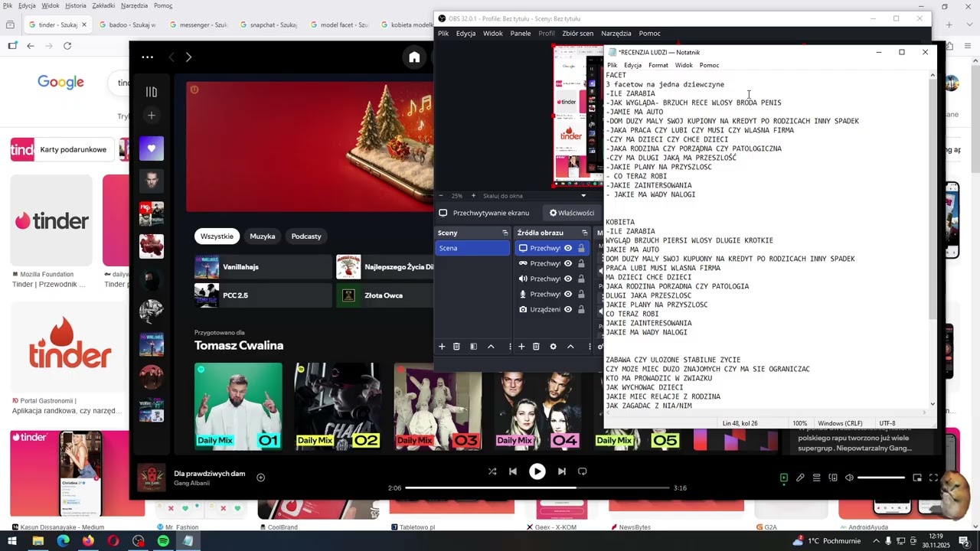Viewport: 980px width, 551px height.
Task: Move selected OBS source up
Action: pos(570,347)
